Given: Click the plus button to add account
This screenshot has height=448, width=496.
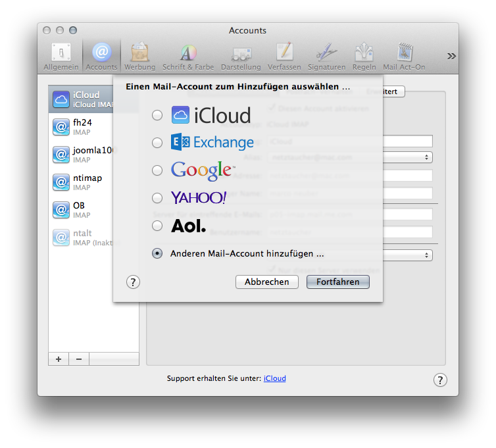Looking at the screenshot, I should 59,359.
